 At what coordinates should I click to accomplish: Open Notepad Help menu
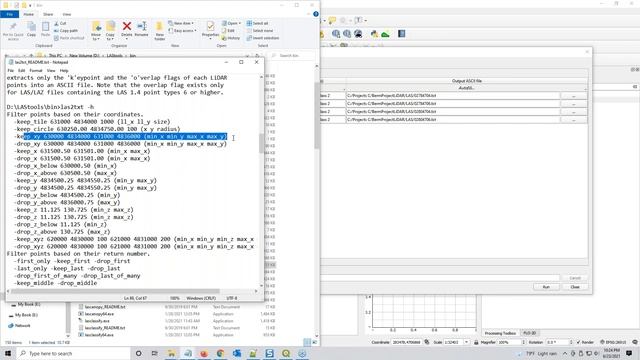click(64, 71)
